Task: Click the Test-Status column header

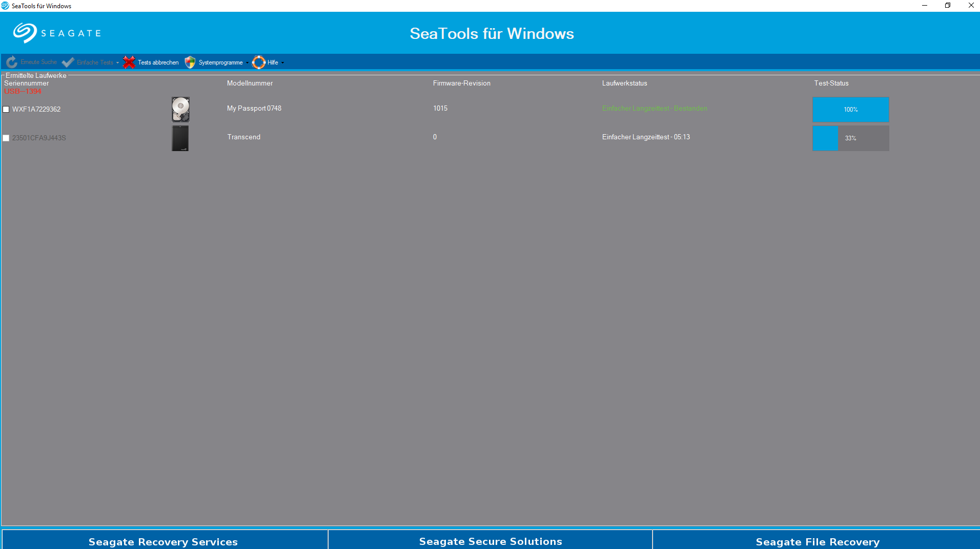Action: 831,83
